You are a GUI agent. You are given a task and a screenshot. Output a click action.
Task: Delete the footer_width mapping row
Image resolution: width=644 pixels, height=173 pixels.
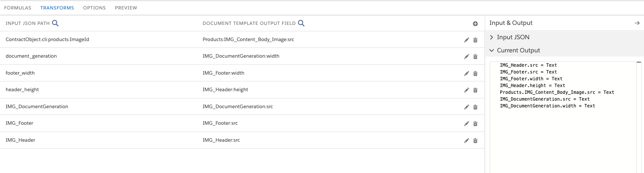point(475,73)
